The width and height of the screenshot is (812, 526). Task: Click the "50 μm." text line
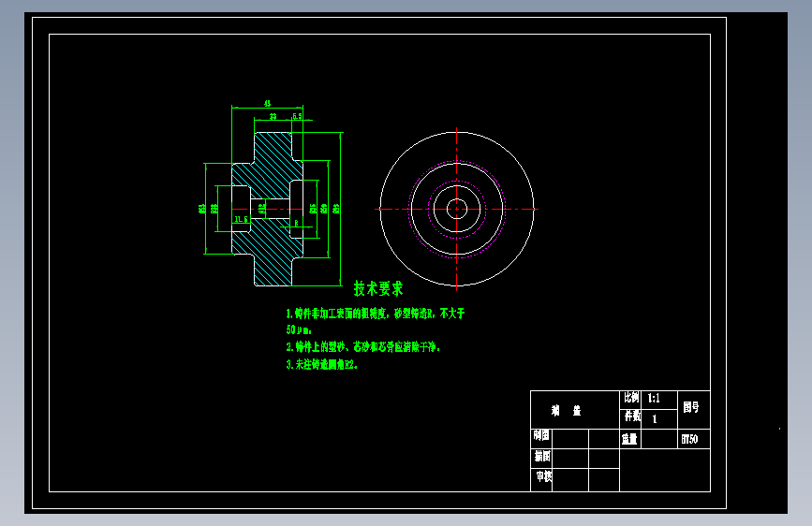coord(299,329)
